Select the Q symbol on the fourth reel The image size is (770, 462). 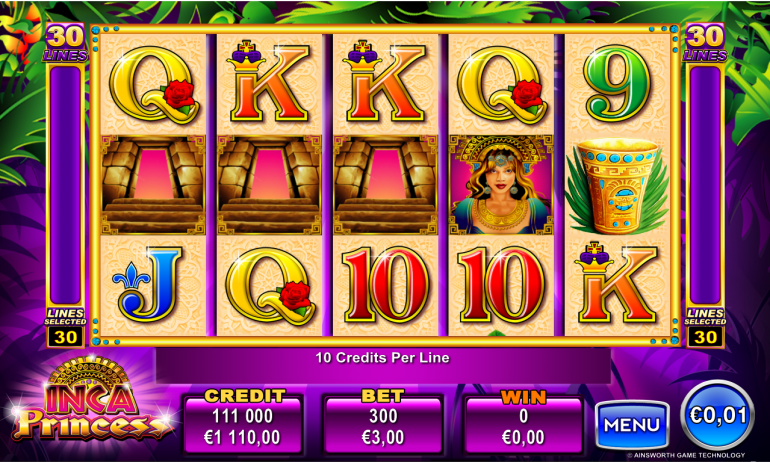501,84
